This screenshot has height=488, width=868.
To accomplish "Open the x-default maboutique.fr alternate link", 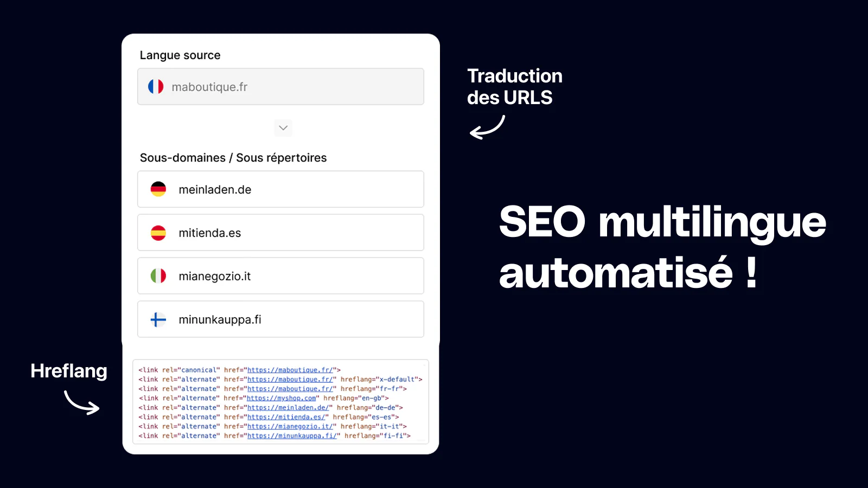I will [290, 380].
